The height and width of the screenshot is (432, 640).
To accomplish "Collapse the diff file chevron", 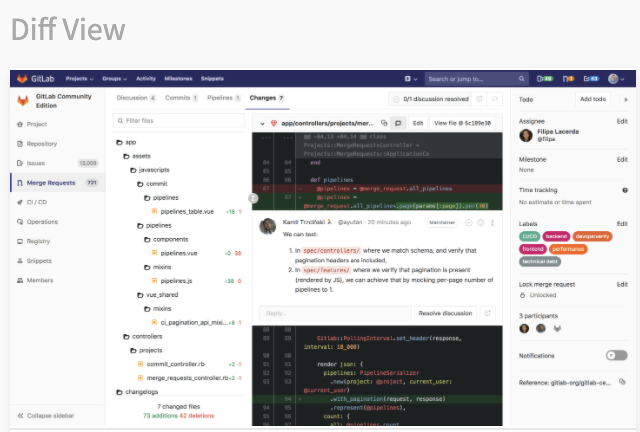I will 262,123.
